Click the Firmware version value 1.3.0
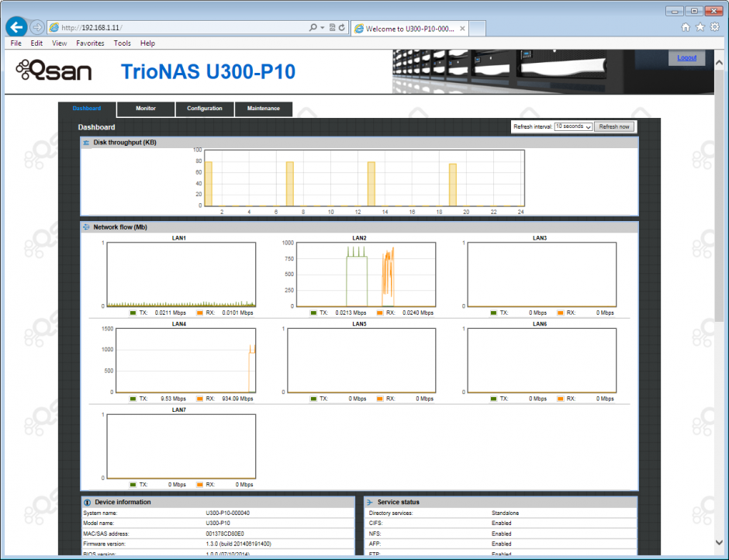The image size is (729, 560). [239, 544]
